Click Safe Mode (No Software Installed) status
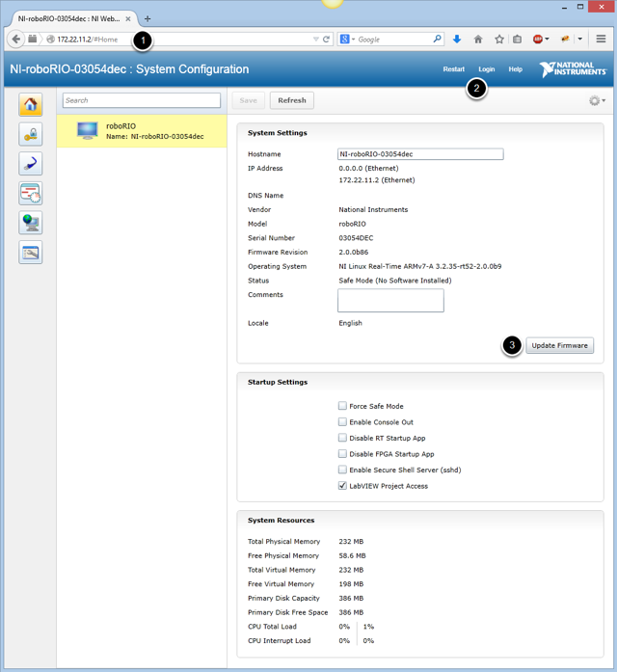The image size is (617, 672). pos(395,281)
